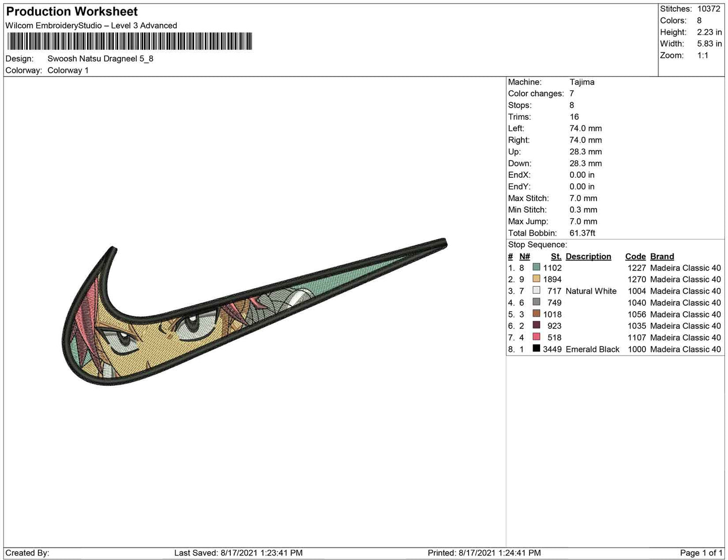Click the "Down:" measurement label
The height and width of the screenshot is (560, 728).
(x=519, y=163)
